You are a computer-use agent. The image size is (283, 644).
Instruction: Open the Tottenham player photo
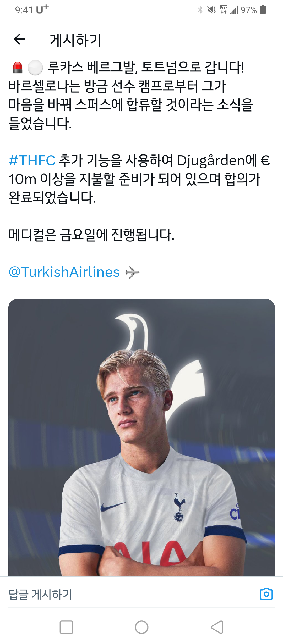(141, 437)
